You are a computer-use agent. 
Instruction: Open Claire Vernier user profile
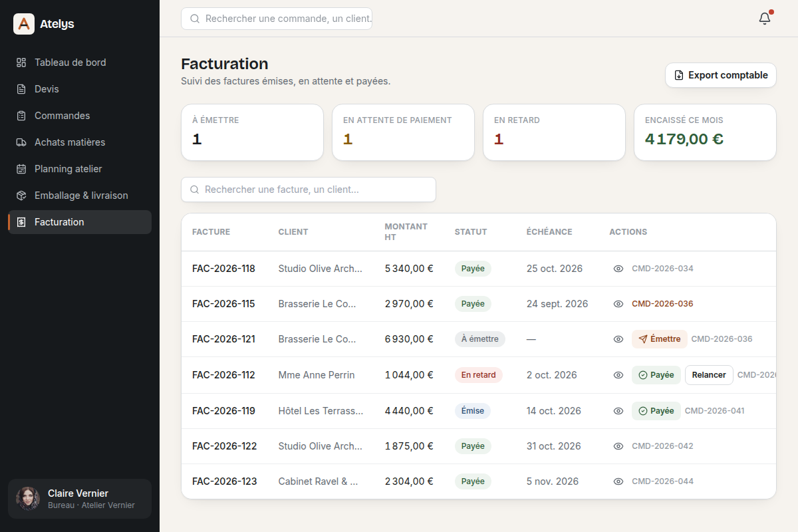point(80,499)
